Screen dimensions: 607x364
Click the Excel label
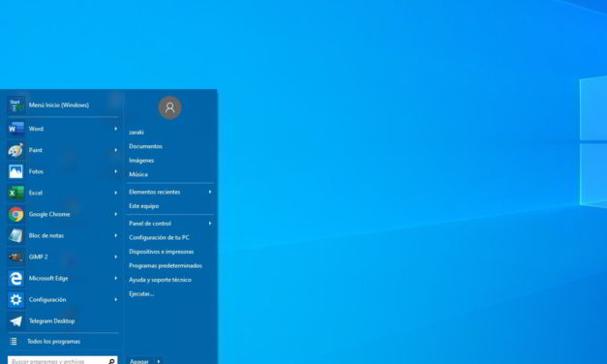point(36,193)
